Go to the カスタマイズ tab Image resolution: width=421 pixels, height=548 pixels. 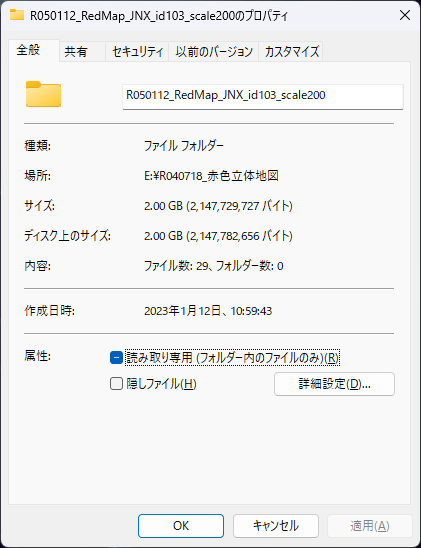click(291, 52)
